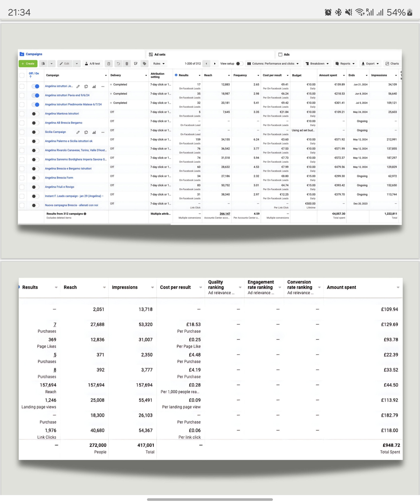Click the trash delete icon in toolbar
This screenshot has width=420, height=504.
click(127, 64)
